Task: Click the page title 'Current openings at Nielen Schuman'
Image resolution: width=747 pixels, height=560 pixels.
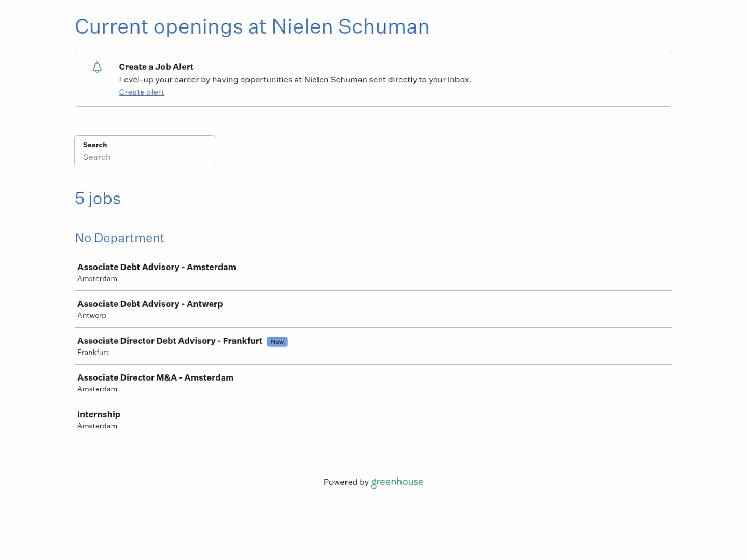Action: [252, 26]
